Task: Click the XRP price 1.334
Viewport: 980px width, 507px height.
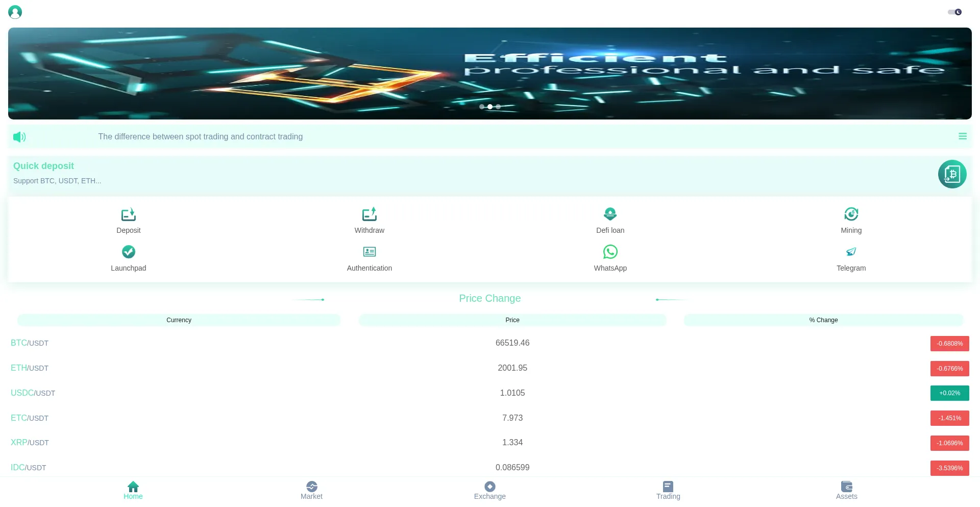Action: pyautogui.click(x=512, y=443)
